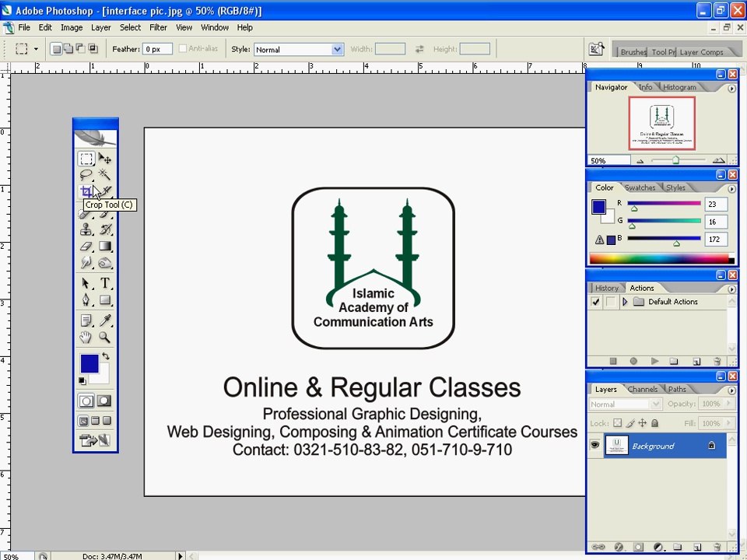Toggle Default Actions item checkmark

(595, 302)
